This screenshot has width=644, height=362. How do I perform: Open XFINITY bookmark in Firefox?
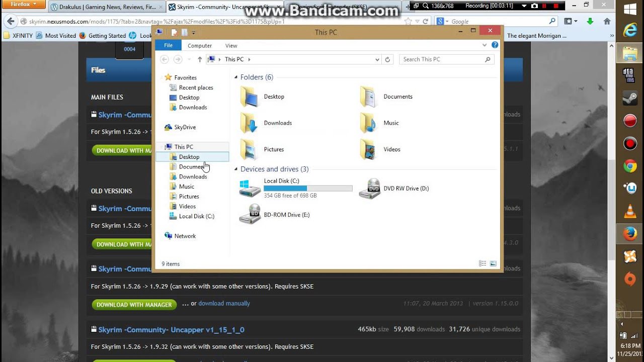(x=18, y=36)
